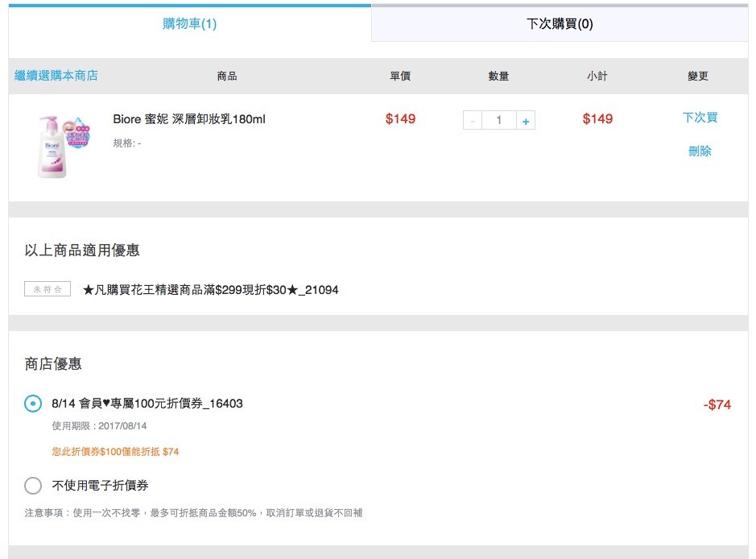This screenshot has width=756, height=559.
Task: Click the 數量 column header
Action: [498, 76]
